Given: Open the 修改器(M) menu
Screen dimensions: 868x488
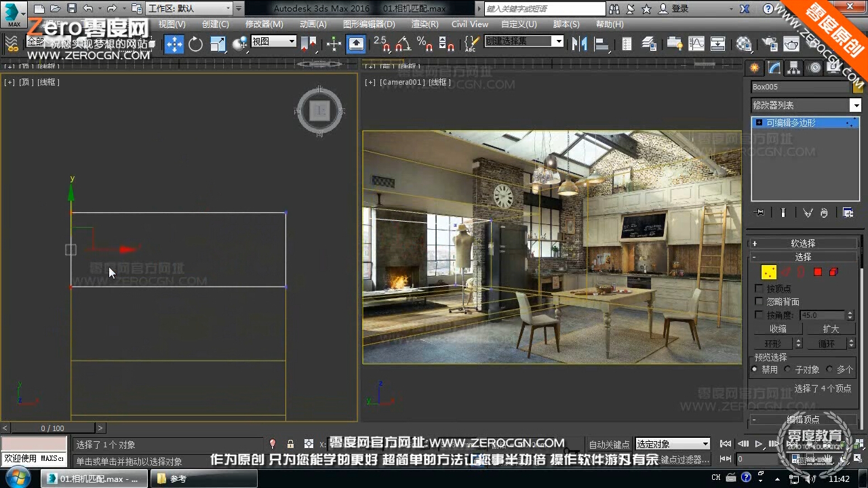Looking at the screenshot, I should [x=264, y=24].
